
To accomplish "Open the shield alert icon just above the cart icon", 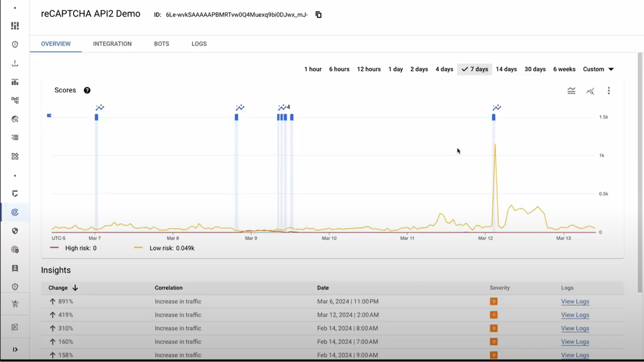I will coord(15,287).
